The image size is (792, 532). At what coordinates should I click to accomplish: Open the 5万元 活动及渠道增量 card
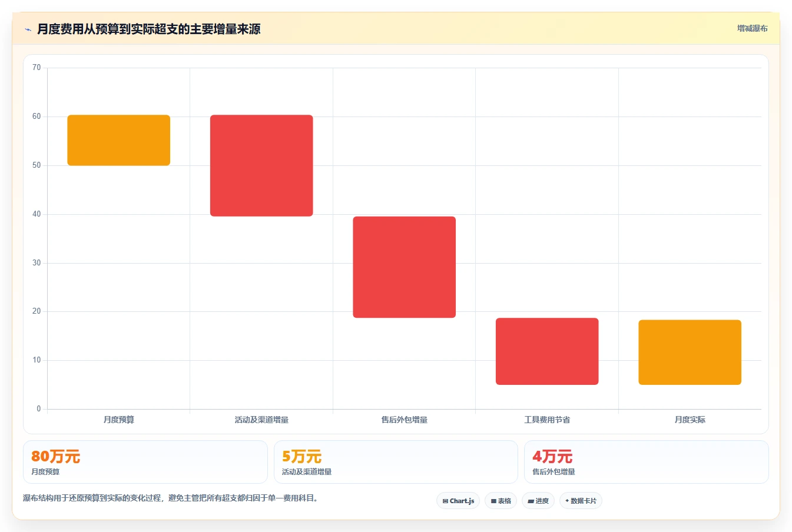tap(396, 462)
